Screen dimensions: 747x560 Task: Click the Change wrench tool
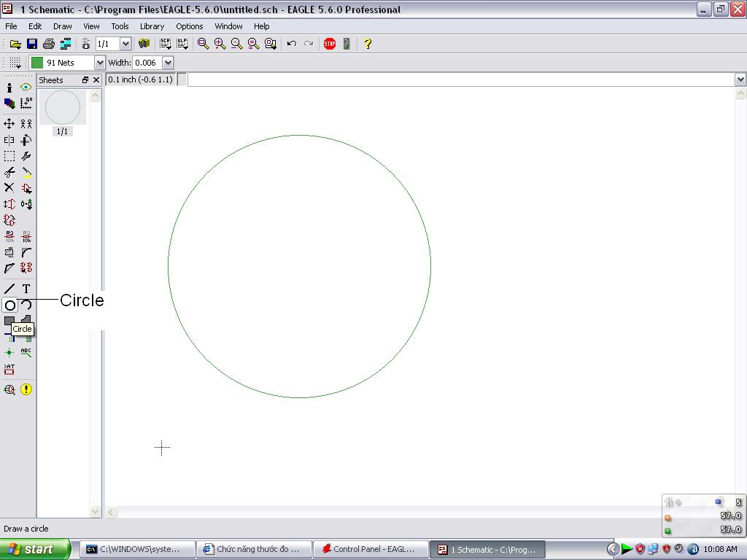[26, 156]
